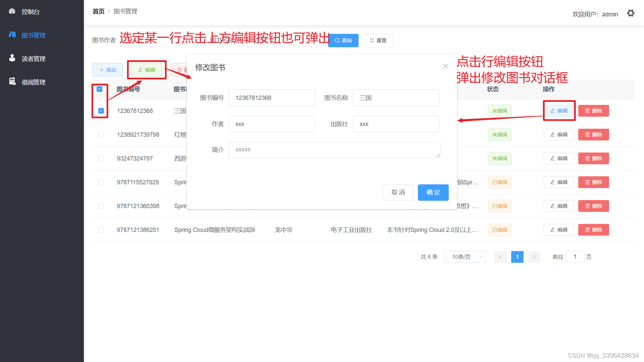Click 编辑 in row 9787121386251

point(559,230)
